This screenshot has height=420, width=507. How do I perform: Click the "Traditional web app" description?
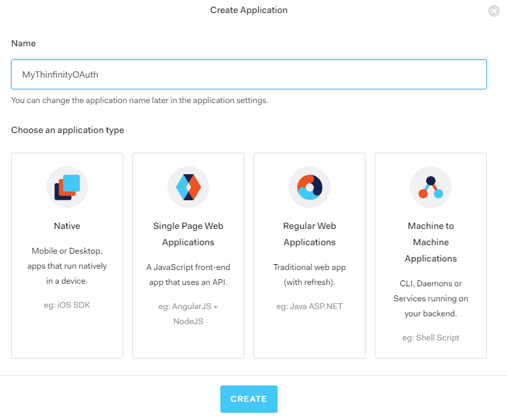coord(310,275)
